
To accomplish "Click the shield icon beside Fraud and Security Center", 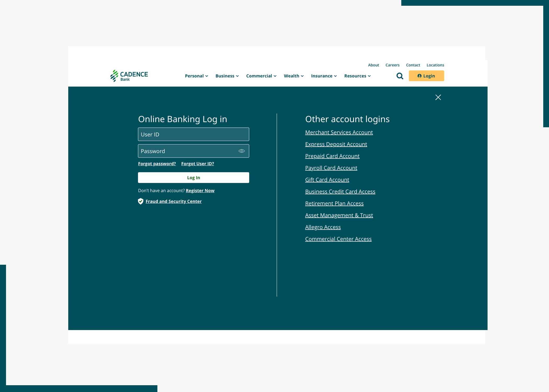I will click(x=141, y=201).
